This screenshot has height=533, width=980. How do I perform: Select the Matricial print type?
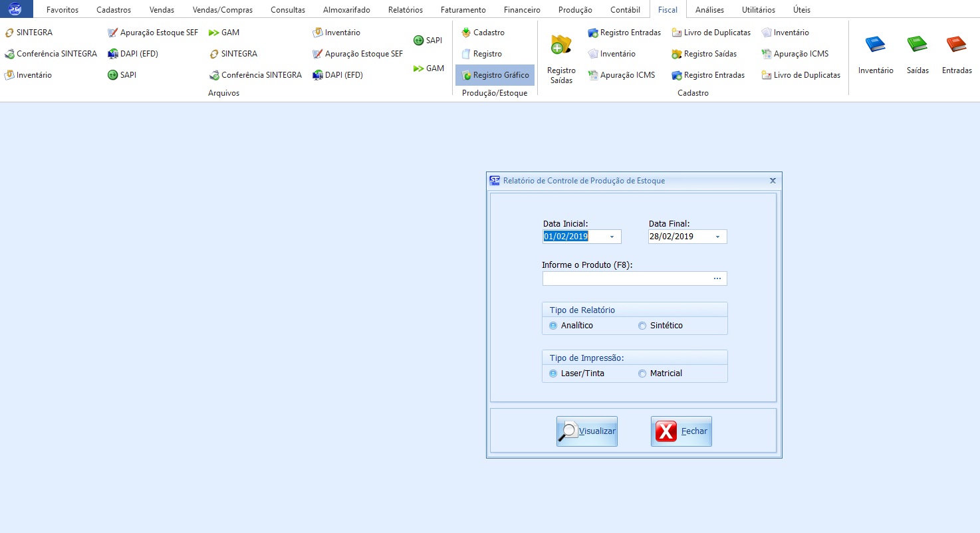[x=642, y=373]
